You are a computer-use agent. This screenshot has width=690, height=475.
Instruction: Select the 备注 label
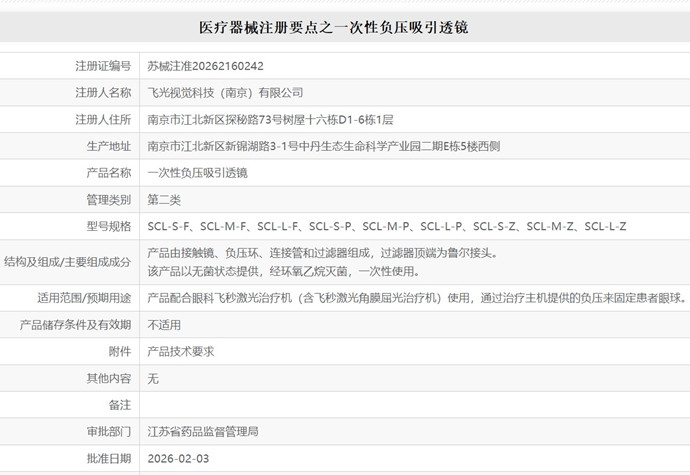(120, 405)
